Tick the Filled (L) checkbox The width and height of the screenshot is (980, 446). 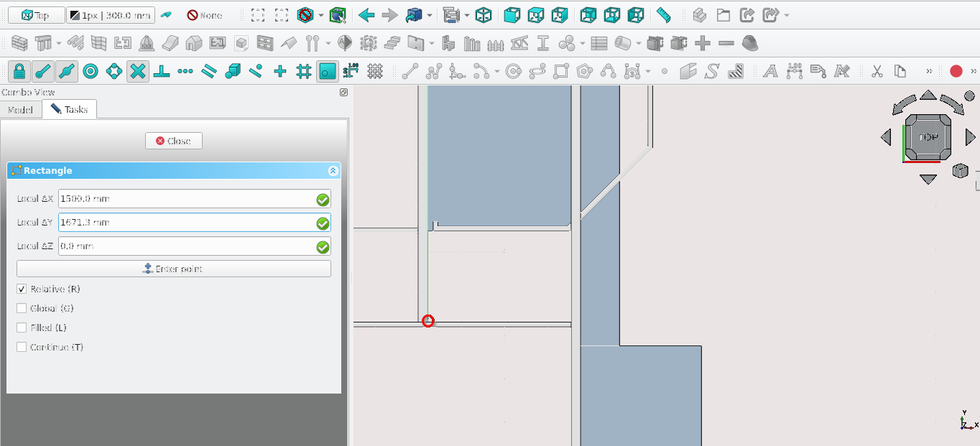(x=22, y=328)
